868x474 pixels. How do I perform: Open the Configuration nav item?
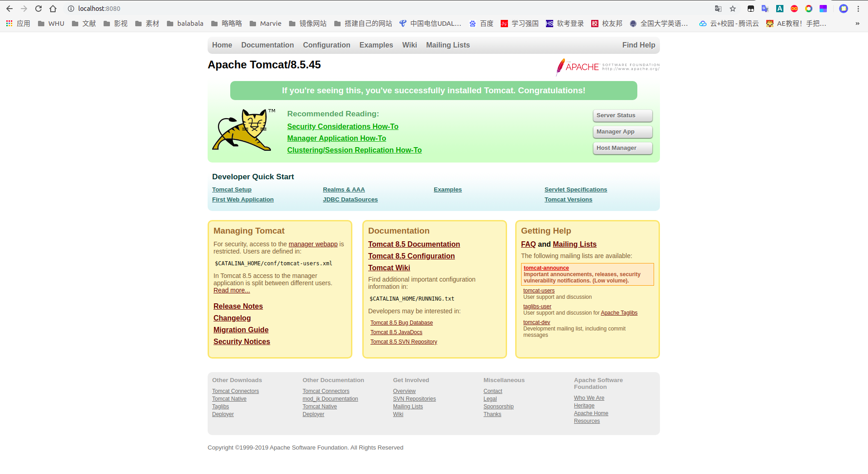[x=327, y=45]
